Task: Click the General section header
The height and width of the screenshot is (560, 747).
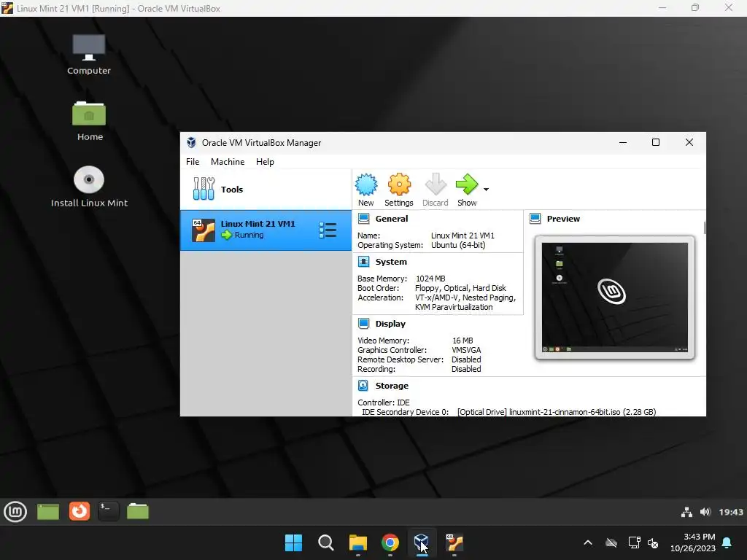Action: (x=392, y=219)
